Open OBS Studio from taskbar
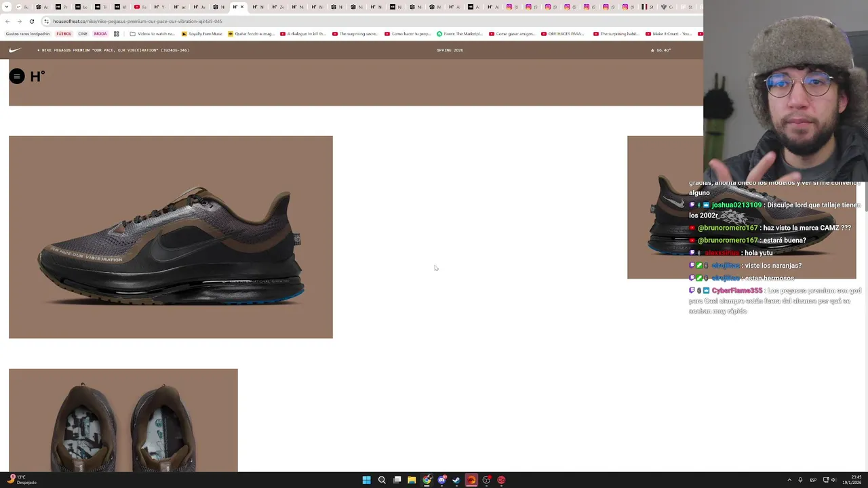868x488 pixels. click(x=486, y=480)
